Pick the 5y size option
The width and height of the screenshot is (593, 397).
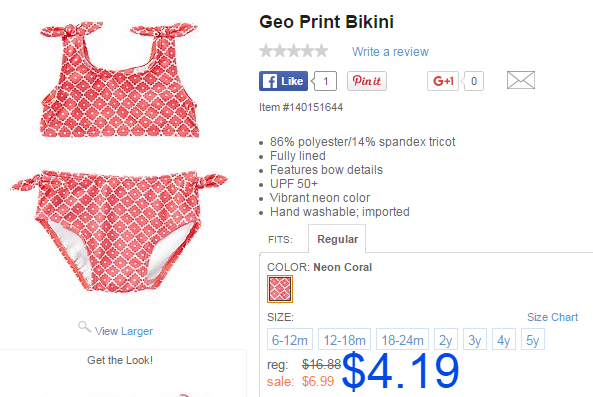pyautogui.click(x=533, y=340)
